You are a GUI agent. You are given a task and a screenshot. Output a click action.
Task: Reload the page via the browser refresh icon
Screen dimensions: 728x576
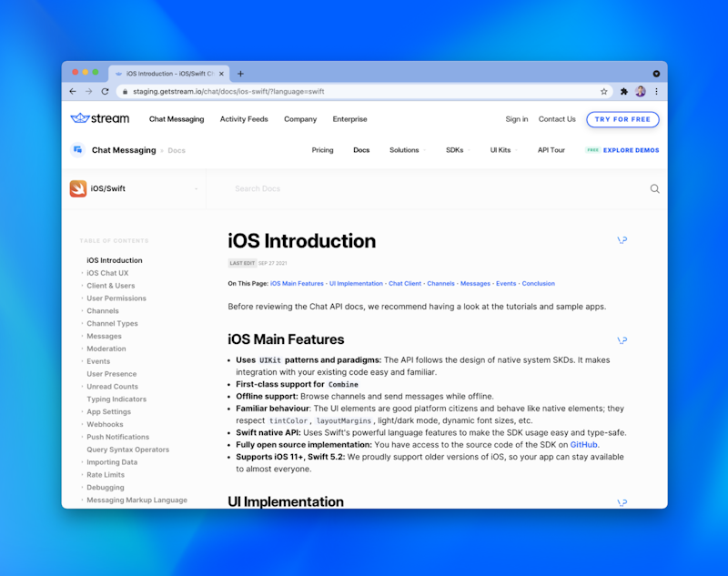[105, 91]
